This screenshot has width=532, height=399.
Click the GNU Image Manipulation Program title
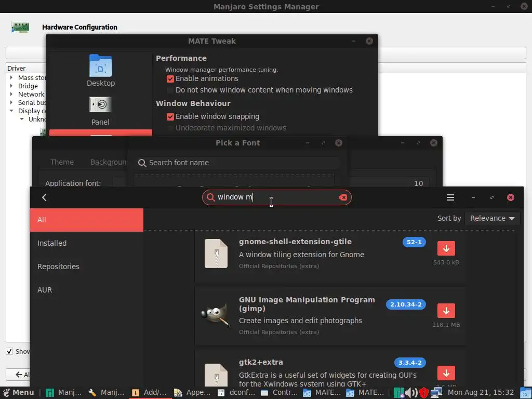click(x=307, y=304)
